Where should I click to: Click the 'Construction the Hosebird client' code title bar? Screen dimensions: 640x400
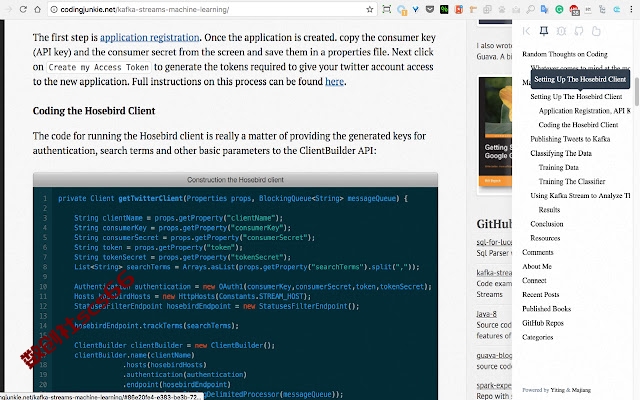[x=236, y=180]
